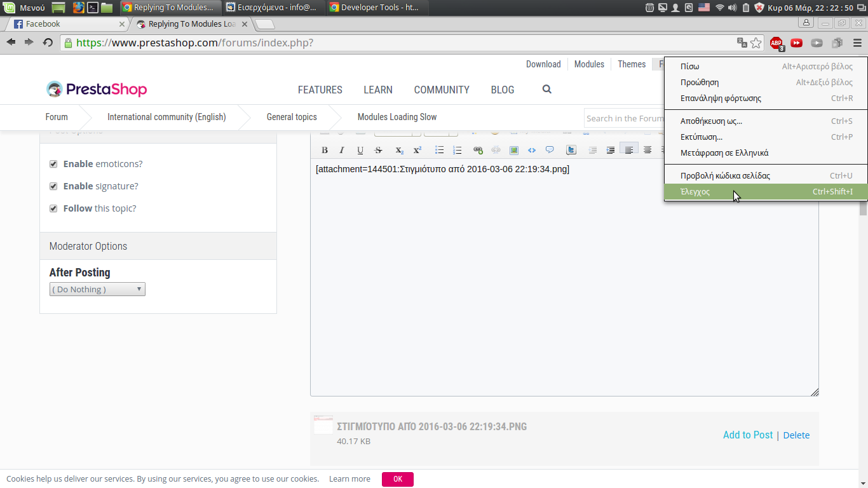Uncheck Enable signature checkbox
This screenshot has height=488, width=868.
pyautogui.click(x=53, y=186)
